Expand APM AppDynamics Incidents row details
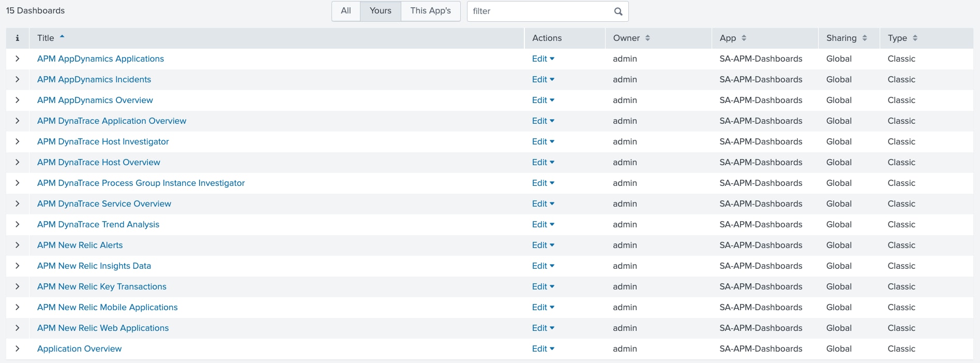This screenshot has height=363, width=980. coord(17,79)
